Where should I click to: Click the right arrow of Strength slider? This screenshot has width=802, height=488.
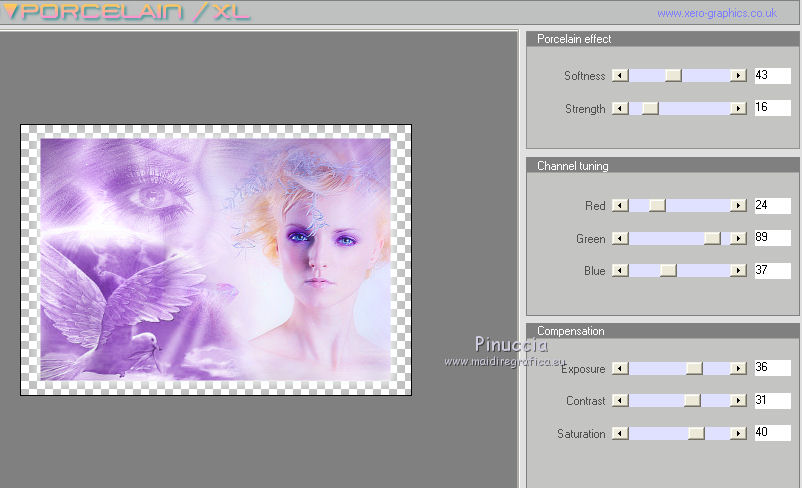[738, 108]
